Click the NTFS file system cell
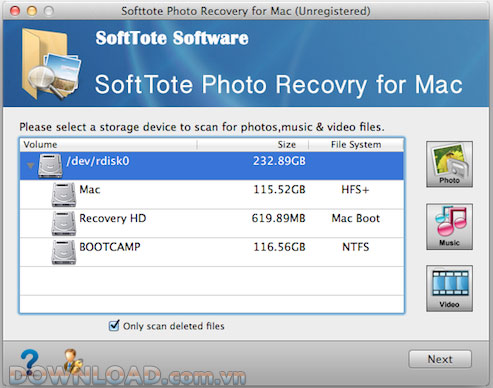This screenshot has height=388, width=493. [x=356, y=247]
